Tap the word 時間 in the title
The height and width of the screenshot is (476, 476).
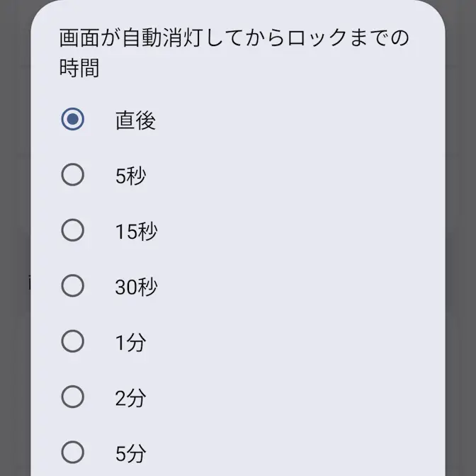point(79,69)
